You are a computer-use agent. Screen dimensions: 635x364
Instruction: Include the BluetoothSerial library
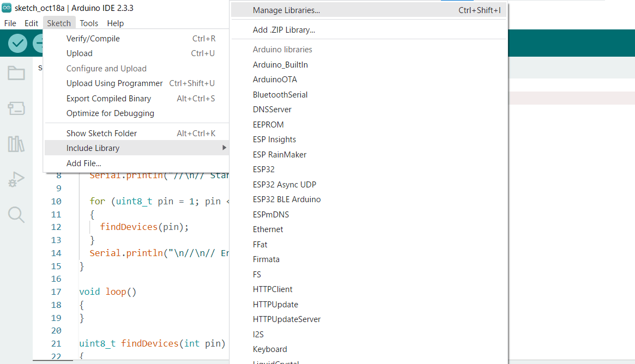click(x=368, y=94)
